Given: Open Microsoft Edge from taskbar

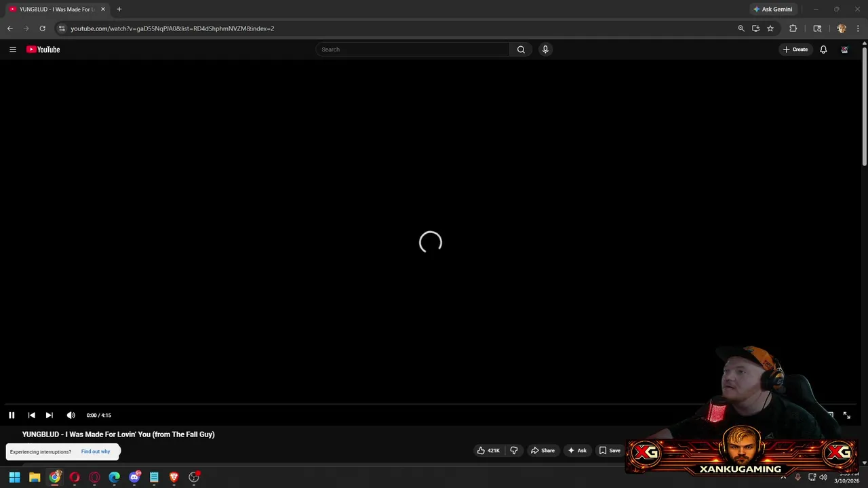Looking at the screenshot, I should (114, 477).
